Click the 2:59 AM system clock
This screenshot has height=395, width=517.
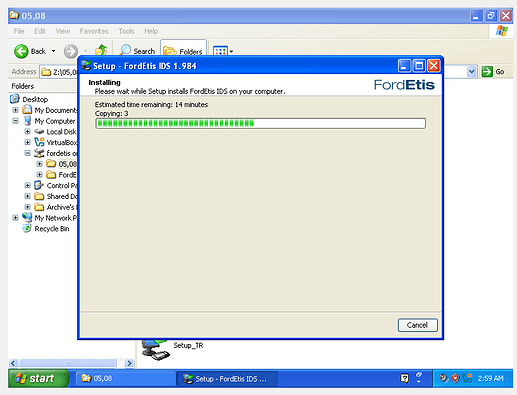(x=490, y=378)
